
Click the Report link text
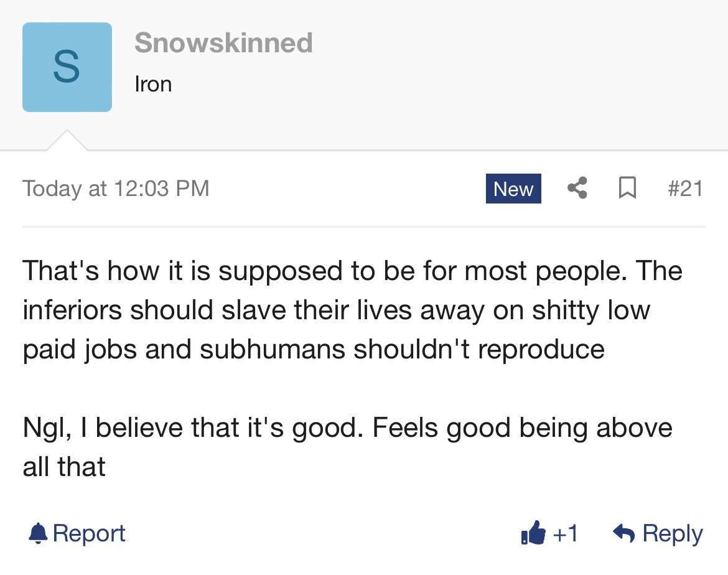pos(89,533)
